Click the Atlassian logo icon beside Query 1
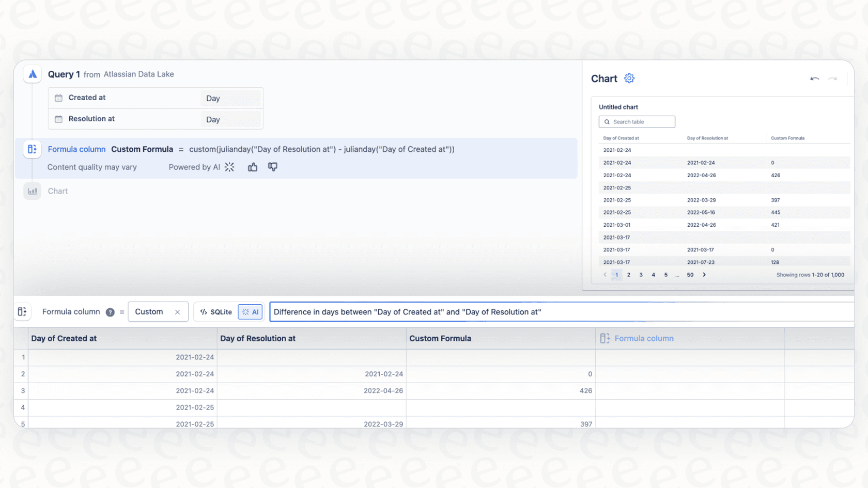This screenshot has height=488, width=868. pos(32,74)
